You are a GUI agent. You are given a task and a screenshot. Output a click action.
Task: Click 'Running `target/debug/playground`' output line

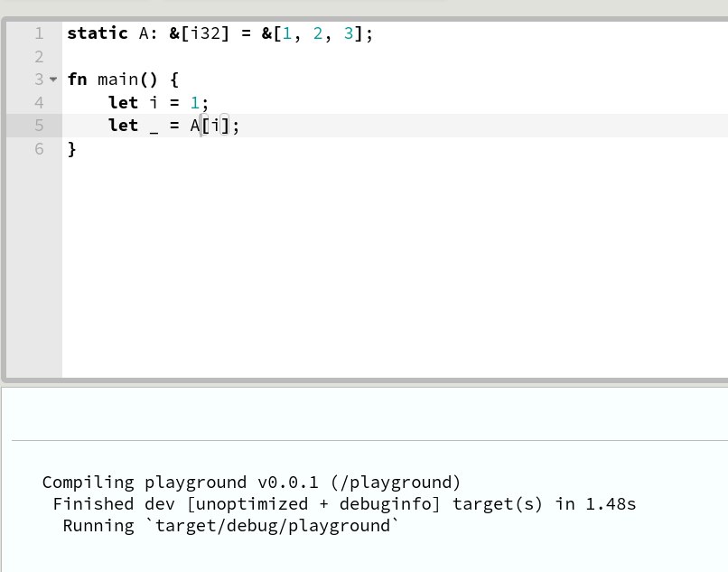coord(230,526)
